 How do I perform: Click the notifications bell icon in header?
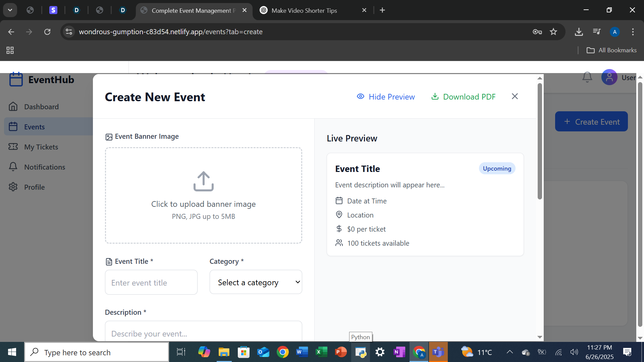point(587,77)
